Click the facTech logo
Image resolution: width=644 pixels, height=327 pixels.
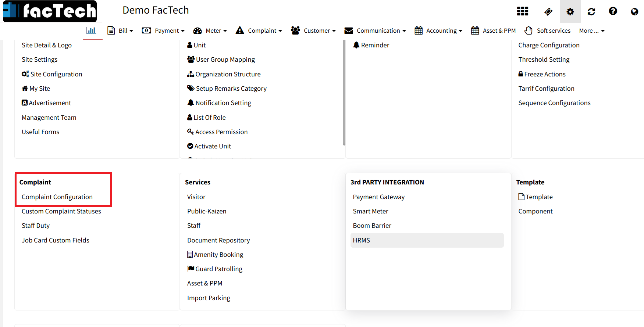pyautogui.click(x=50, y=11)
